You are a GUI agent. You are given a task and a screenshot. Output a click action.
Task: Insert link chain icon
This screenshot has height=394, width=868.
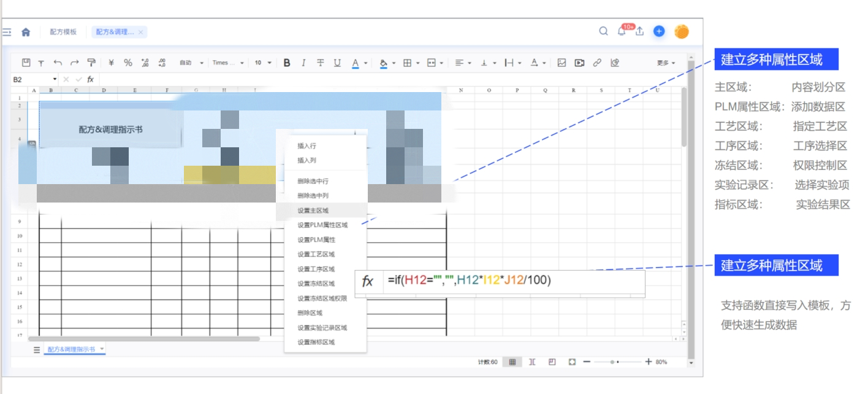597,63
